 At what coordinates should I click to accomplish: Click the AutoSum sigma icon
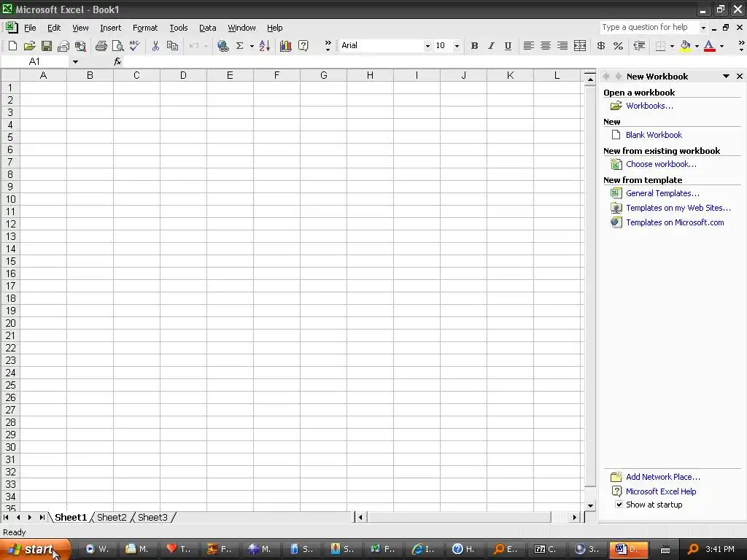(239, 46)
